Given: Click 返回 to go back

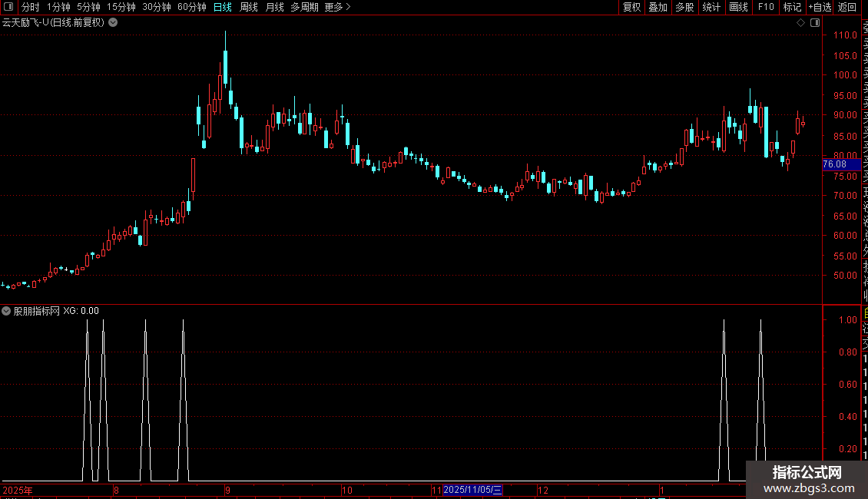Looking at the screenshot, I should tap(847, 7).
